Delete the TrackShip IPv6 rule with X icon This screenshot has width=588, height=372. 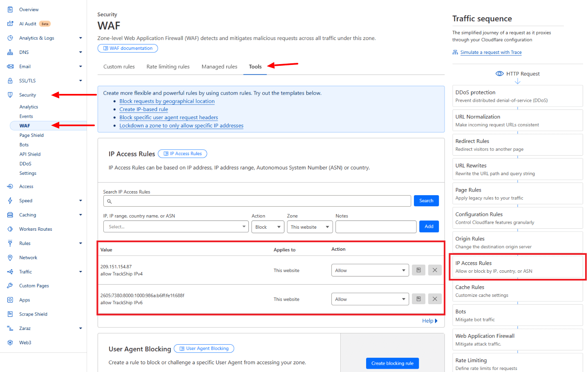pos(434,299)
